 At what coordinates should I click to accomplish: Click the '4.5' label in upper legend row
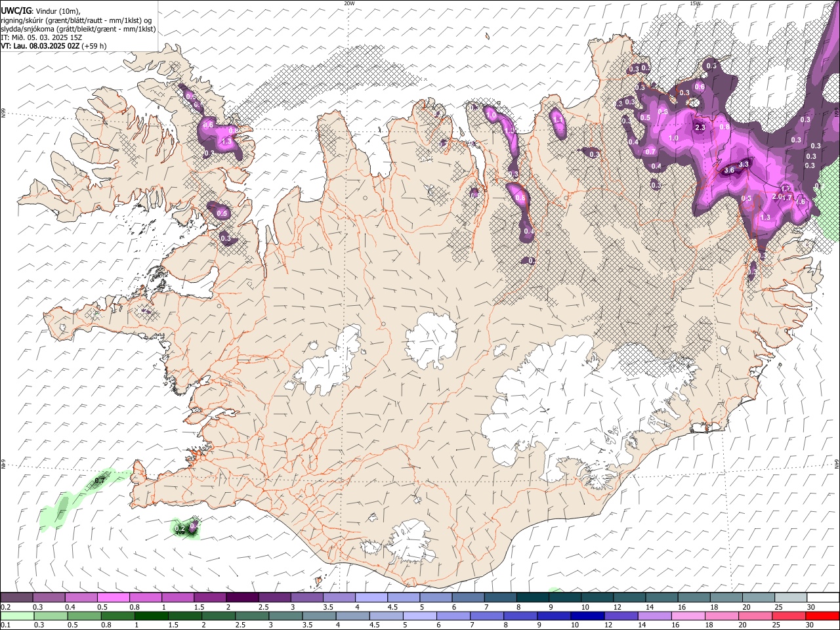pos(392,607)
